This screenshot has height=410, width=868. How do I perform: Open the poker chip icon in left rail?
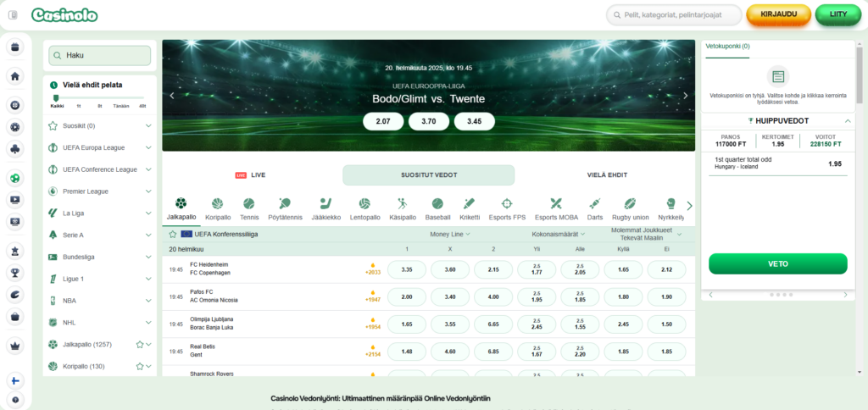coord(15,127)
